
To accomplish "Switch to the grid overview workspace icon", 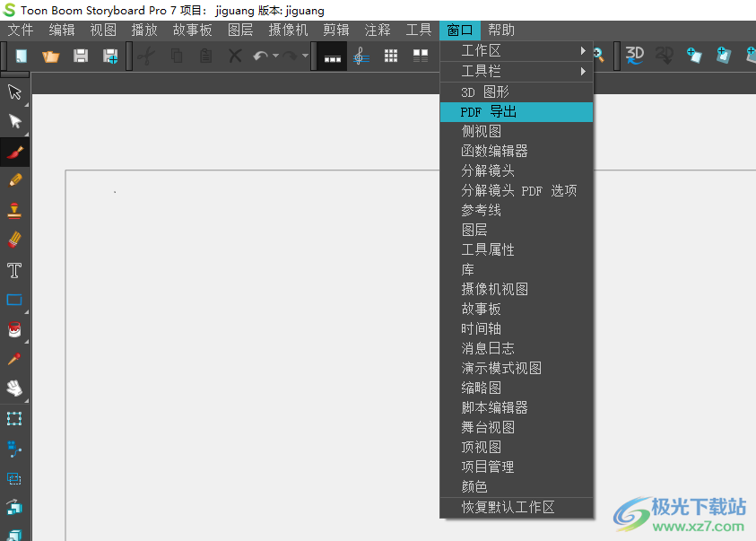I will 391,57.
